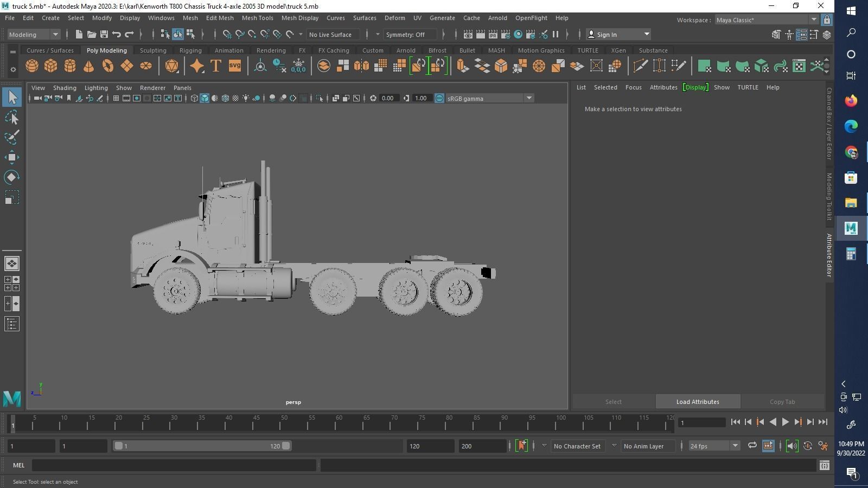Create a polygon torus from the shelf
Image resolution: width=868 pixels, height=488 pixels.
click(108, 66)
